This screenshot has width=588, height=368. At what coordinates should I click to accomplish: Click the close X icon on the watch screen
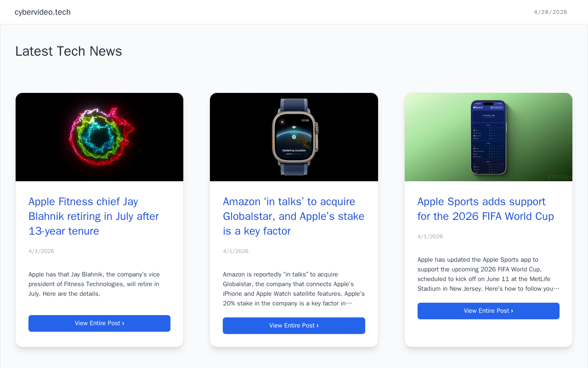[282, 122]
